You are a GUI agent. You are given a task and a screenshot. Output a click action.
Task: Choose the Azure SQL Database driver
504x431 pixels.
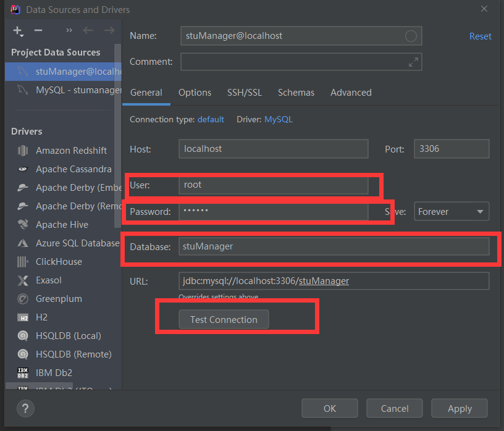pyautogui.click(x=64, y=243)
